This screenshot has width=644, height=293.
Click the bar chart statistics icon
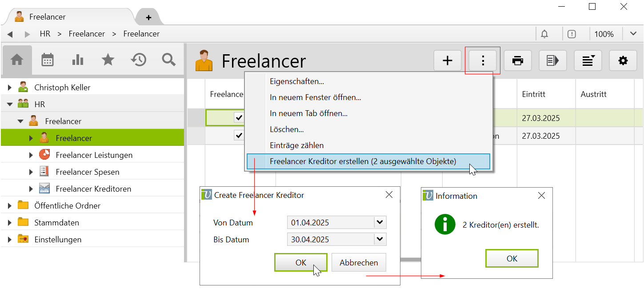coord(78,60)
